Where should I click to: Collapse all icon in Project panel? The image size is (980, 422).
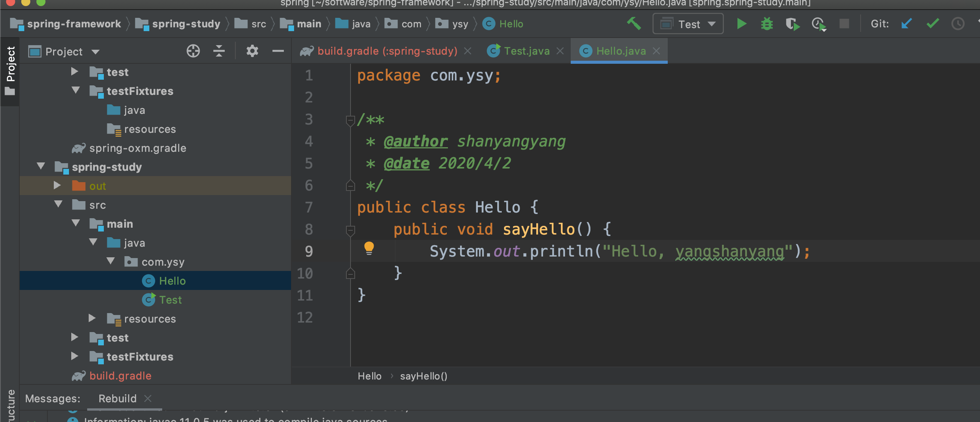[219, 51]
